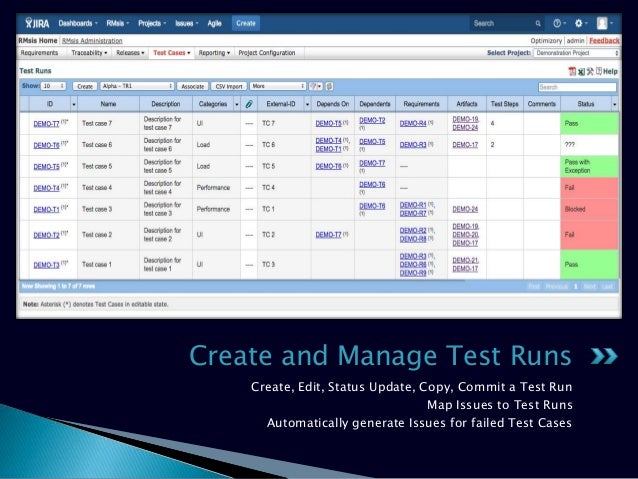Open the Traceability tab menu
This screenshot has width=638, height=479.
pyautogui.click(x=89, y=53)
